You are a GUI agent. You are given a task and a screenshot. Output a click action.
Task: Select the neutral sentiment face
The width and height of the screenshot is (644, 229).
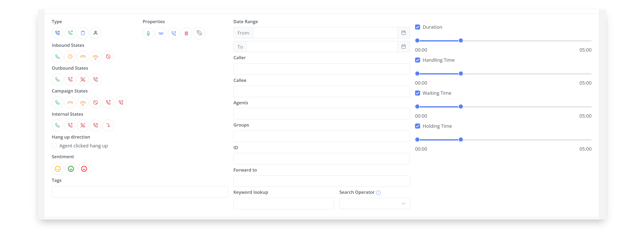58,169
